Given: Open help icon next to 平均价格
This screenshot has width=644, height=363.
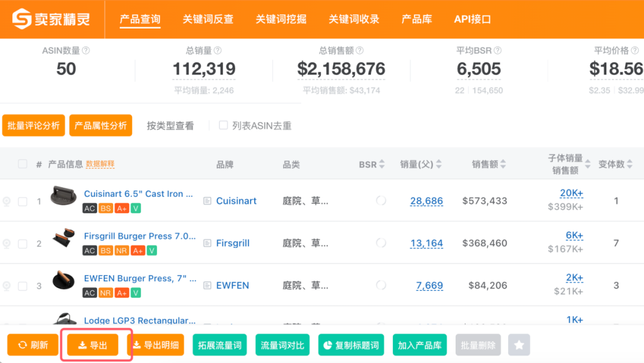Looking at the screenshot, I should pos(634,51).
